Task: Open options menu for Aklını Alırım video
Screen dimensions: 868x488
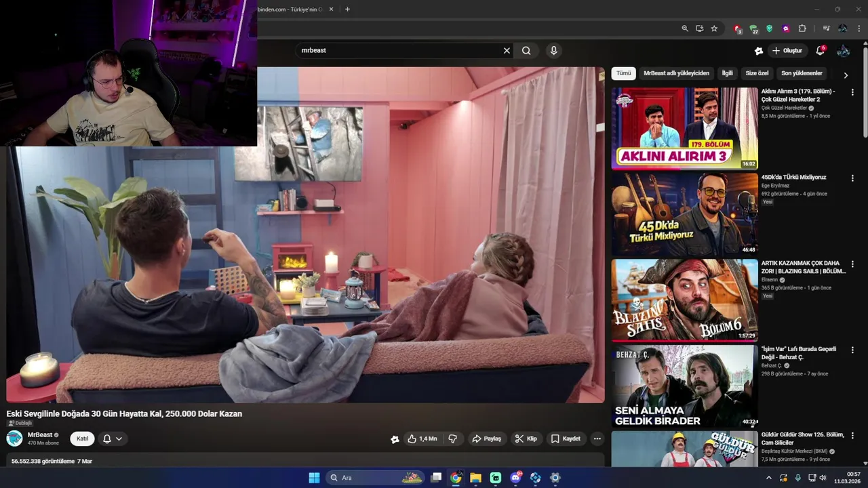Action: (x=852, y=92)
